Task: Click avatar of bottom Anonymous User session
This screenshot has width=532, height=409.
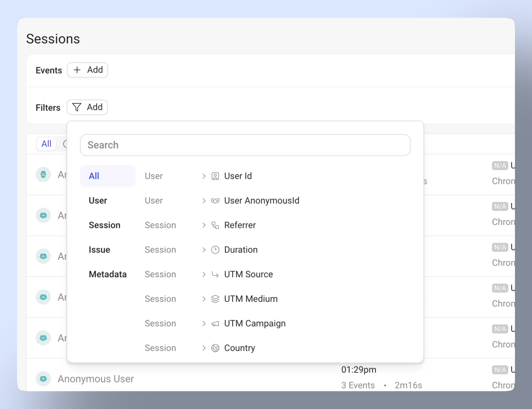Action: coord(43,379)
